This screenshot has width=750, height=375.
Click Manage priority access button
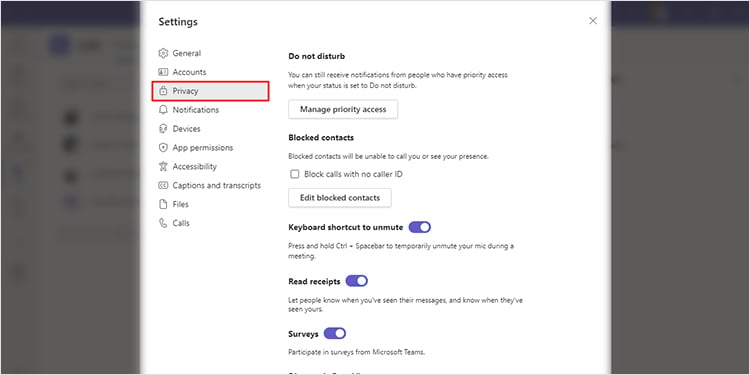(343, 110)
